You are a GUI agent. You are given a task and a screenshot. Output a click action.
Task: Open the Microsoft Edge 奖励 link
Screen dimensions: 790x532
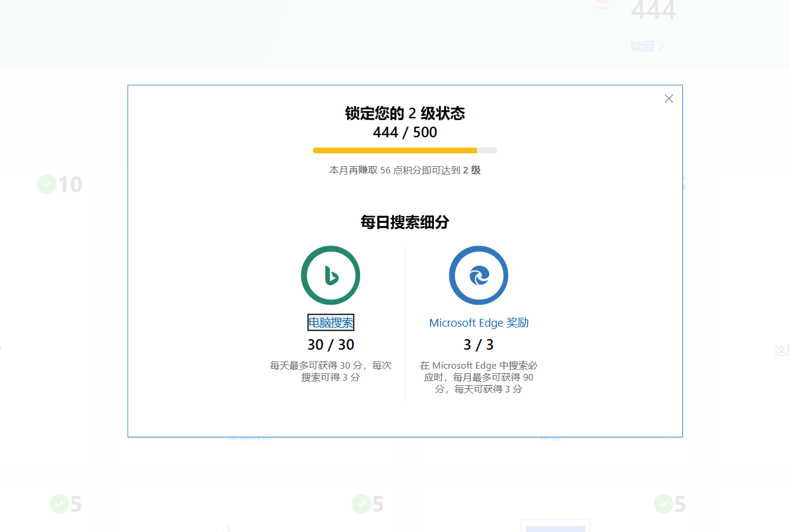pos(479,323)
